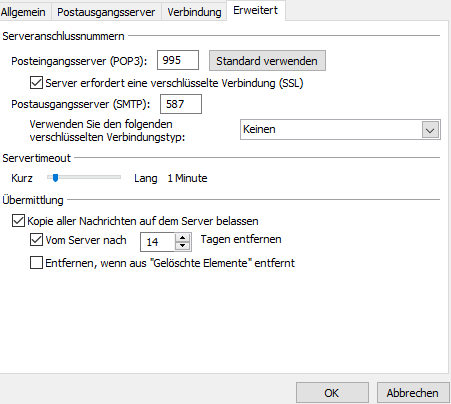The width and height of the screenshot is (451, 404).
Task: Uncheck Kopie aller Nachrichten auf dem Server belassen
Action: (18, 221)
